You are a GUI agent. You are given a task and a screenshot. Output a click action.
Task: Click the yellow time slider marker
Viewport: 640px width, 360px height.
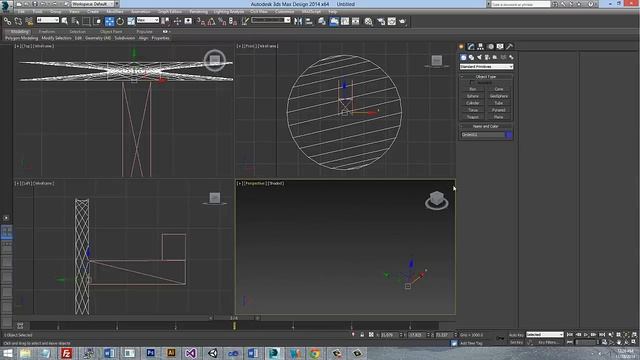234,326
